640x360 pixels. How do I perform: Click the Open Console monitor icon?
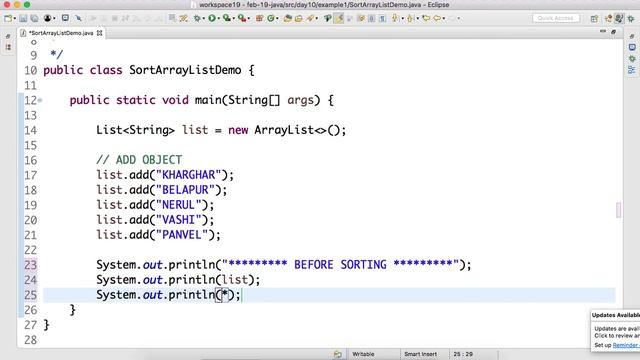click(65, 18)
